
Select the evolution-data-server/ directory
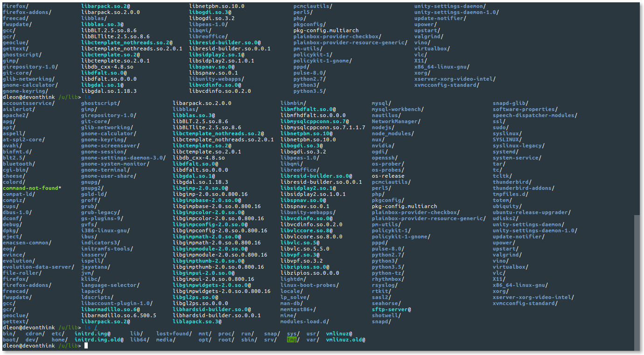(39, 267)
